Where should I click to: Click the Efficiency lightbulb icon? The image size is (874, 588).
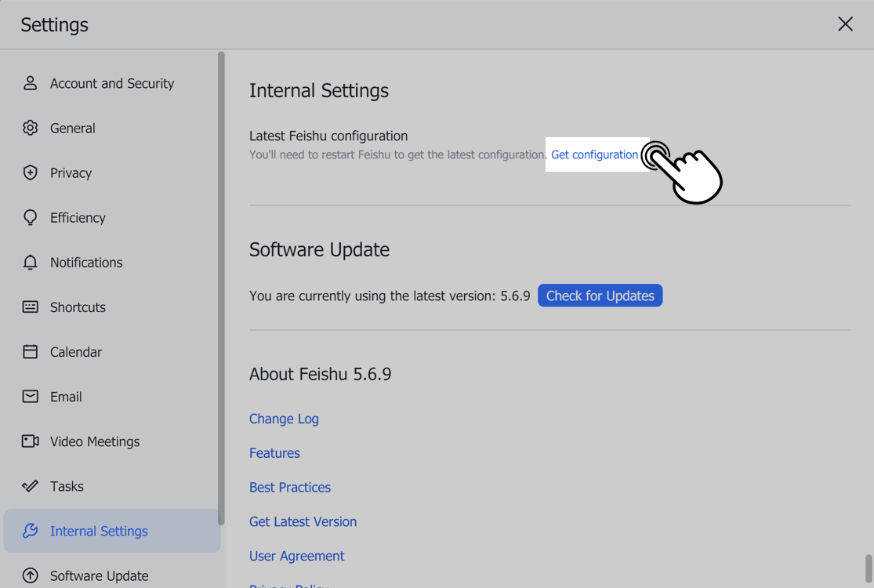(x=30, y=217)
